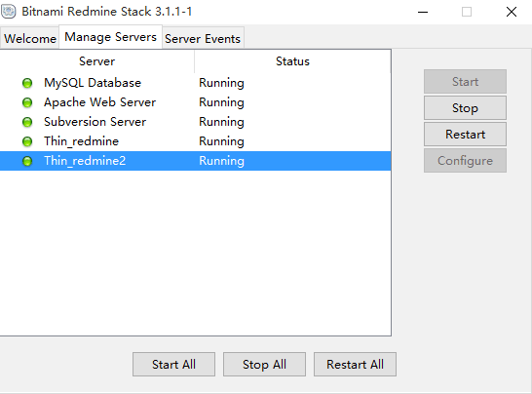Click the green status icon beside Thin_redmine2
532x394 pixels.
point(27,161)
